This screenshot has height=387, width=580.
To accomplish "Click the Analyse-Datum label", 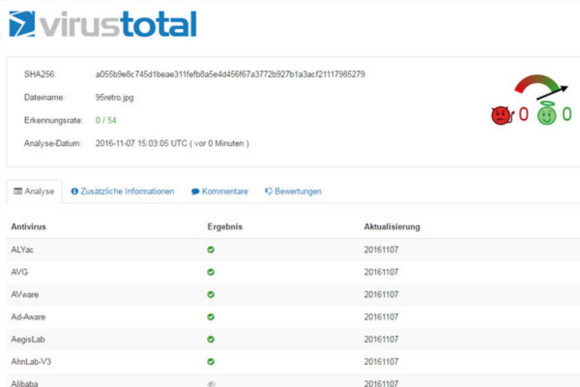I will pyautogui.click(x=53, y=144).
